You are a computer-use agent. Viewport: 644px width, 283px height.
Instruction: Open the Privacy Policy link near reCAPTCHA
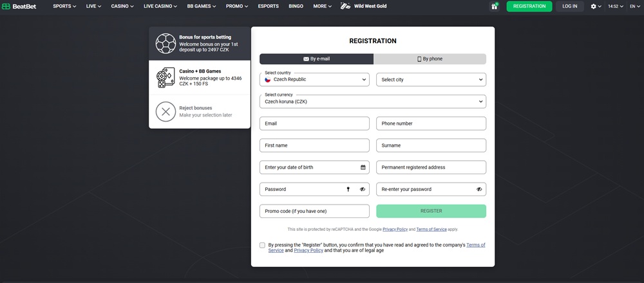coord(395,229)
